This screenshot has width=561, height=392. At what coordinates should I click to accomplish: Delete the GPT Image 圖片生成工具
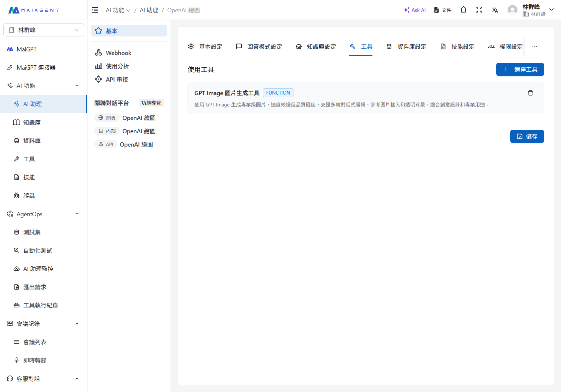coord(530,93)
